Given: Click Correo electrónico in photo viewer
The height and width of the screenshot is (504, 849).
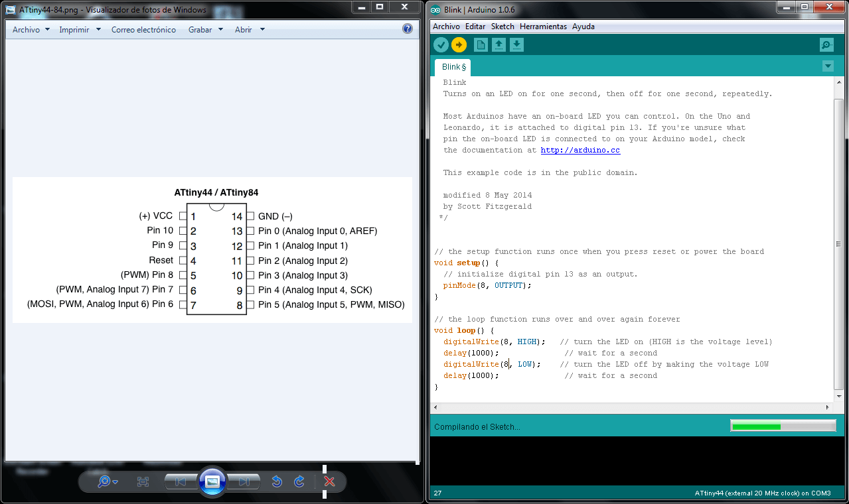Looking at the screenshot, I should (143, 30).
